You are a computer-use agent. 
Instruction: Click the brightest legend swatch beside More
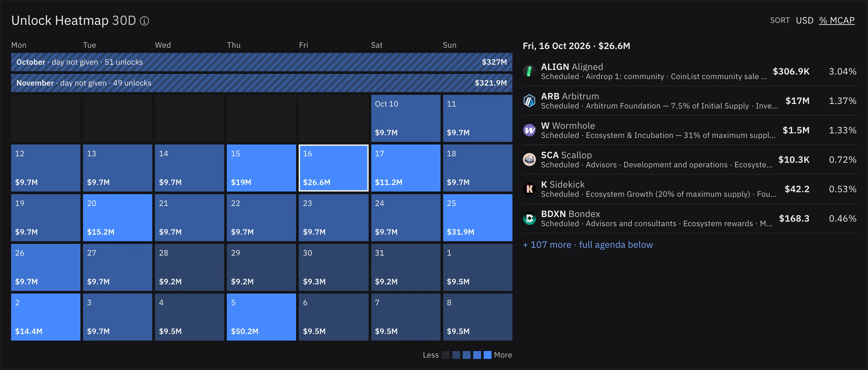[487, 355]
